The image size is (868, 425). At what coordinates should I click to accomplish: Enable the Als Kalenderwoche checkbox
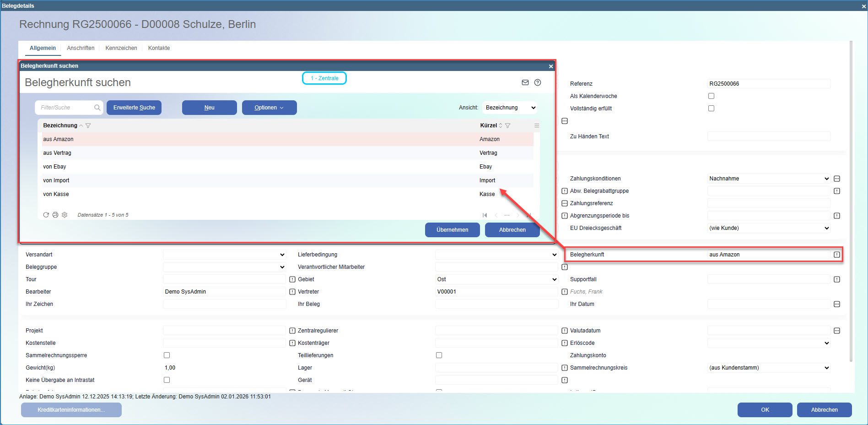pyautogui.click(x=711, y=96)
